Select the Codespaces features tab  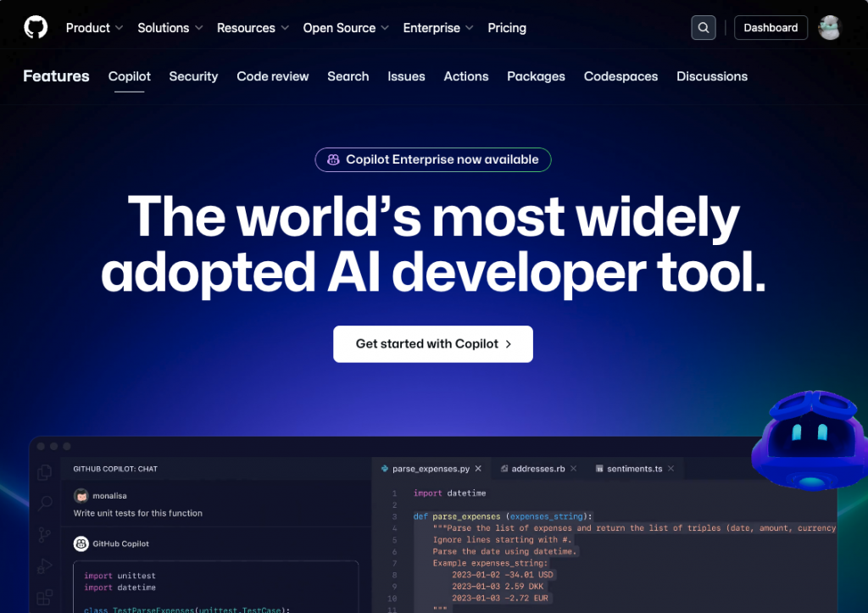pos(620,76)
